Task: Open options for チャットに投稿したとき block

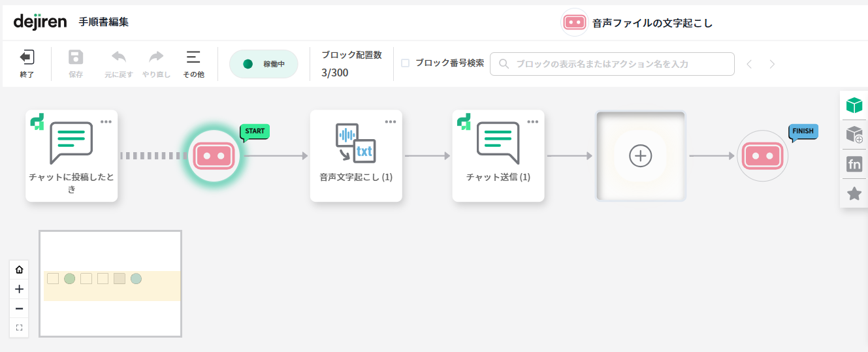Action: (x=106, y=121)
